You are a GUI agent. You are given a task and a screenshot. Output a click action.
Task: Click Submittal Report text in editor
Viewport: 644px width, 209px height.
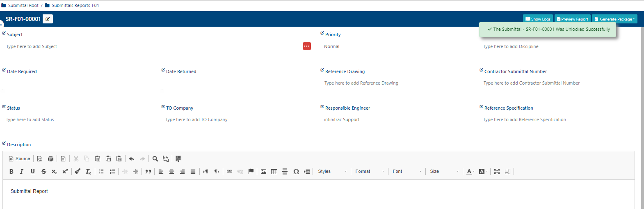point(29,191)
